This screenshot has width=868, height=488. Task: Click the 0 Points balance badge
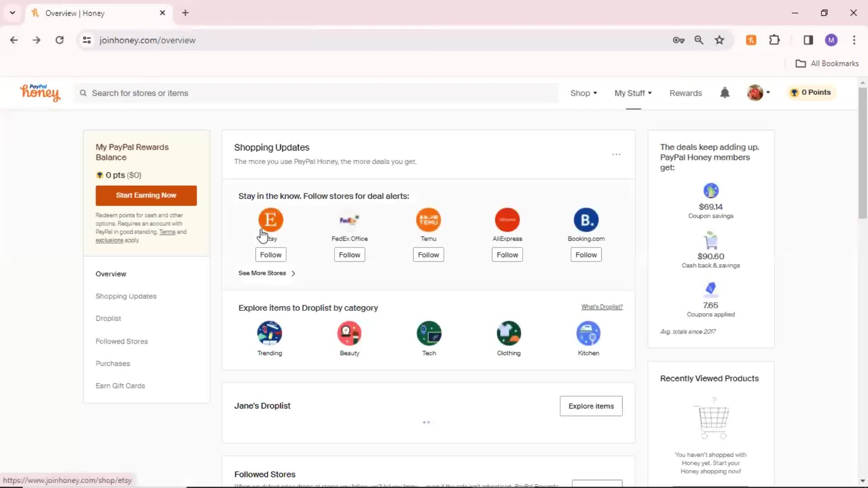click(811, 93)
